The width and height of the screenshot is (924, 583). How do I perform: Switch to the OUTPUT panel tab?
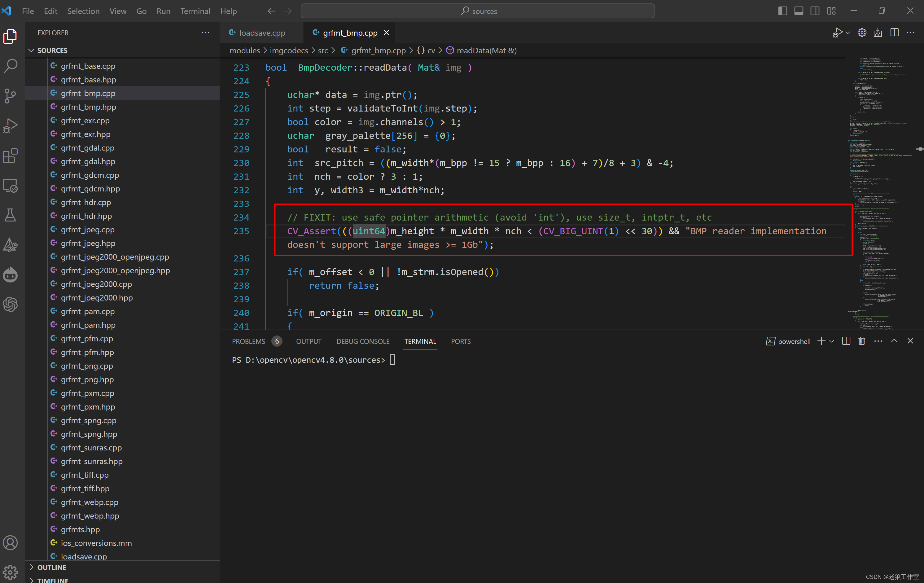pyautogui.click(x=309, y=341)
